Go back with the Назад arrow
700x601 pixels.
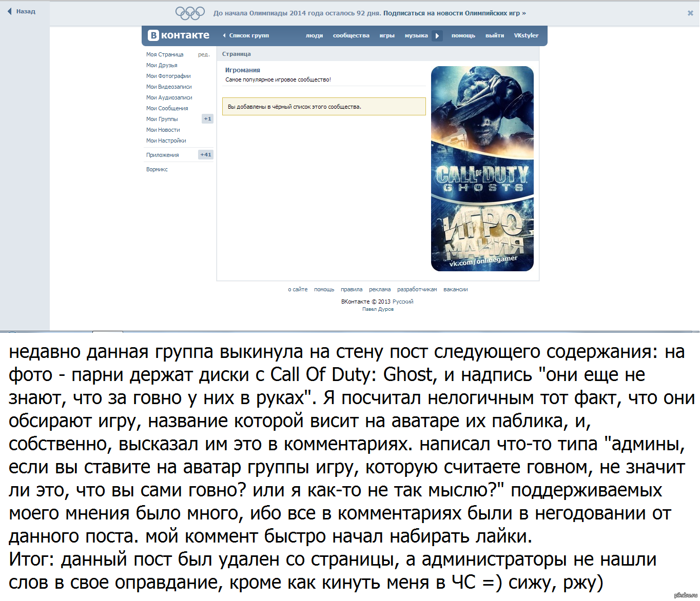click(22, 11)
